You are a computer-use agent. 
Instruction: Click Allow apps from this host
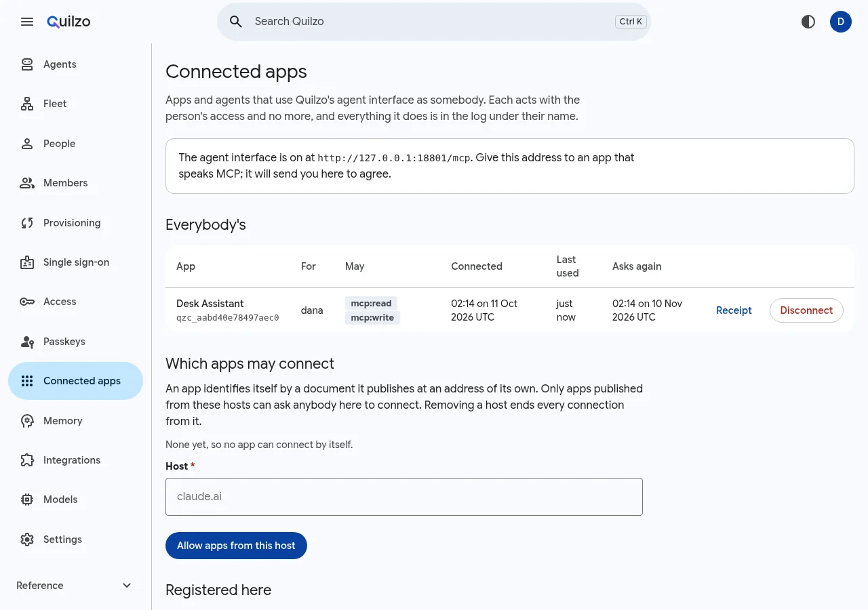(236, 546)
